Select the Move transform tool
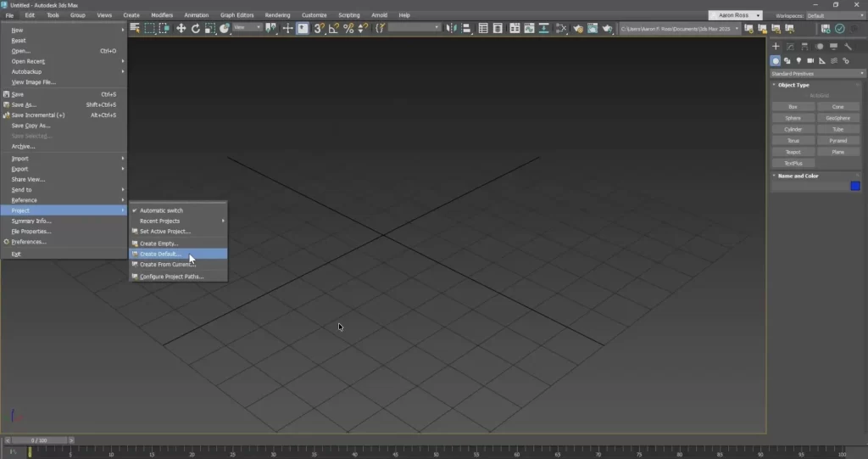This screenshot has width=868, height=459. pyautogui.click(x=181, y=28)
